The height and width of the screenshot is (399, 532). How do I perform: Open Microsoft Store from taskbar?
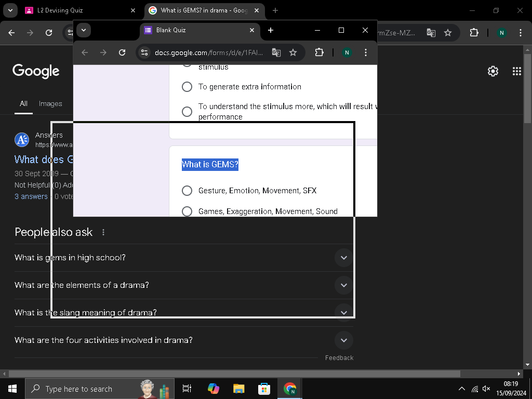coord(264,389)
